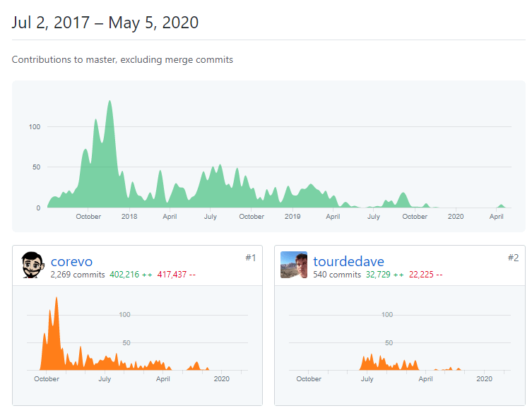The height and width of the screenshot is (413, 532).
Task: Click the Jul 2, 2017 – May 5, 2020 heading
Action: point(105,23)
